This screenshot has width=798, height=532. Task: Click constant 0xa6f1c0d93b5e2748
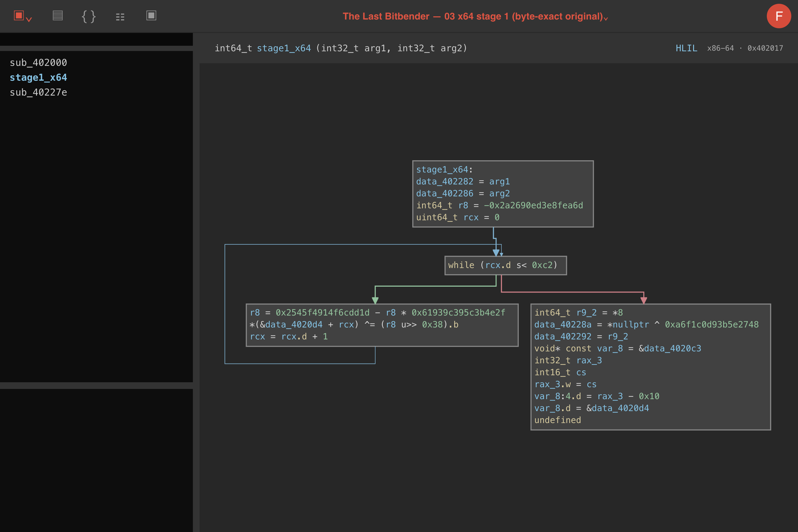(x=711, y=324)
